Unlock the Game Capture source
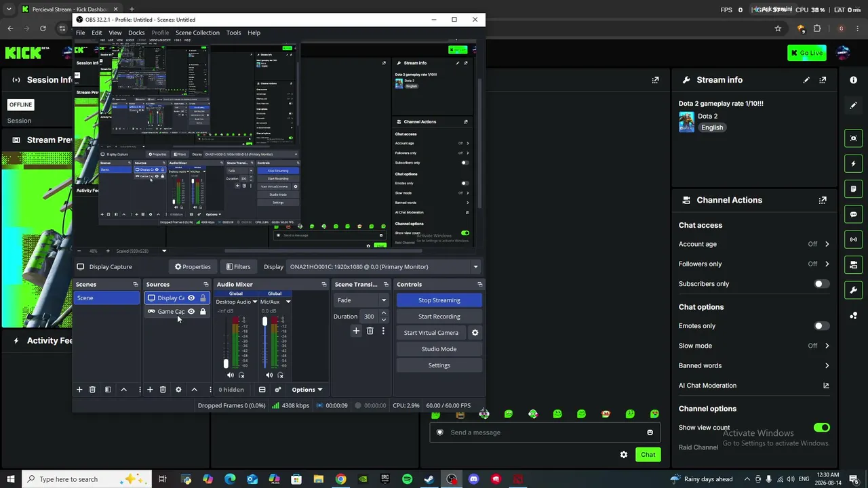 click(x=203, y=312)
